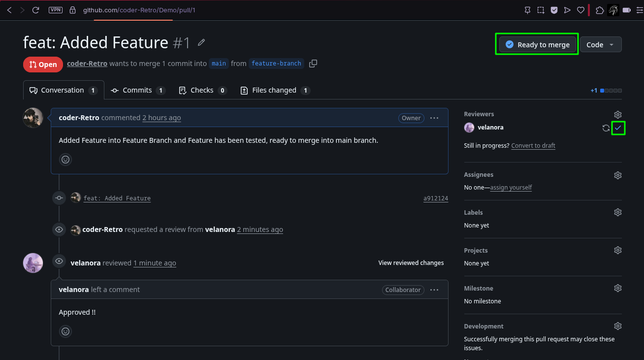Viewport: 644px width, 360px height.
Task: Open the Labels gear settings
Action: tap(618, 212)
